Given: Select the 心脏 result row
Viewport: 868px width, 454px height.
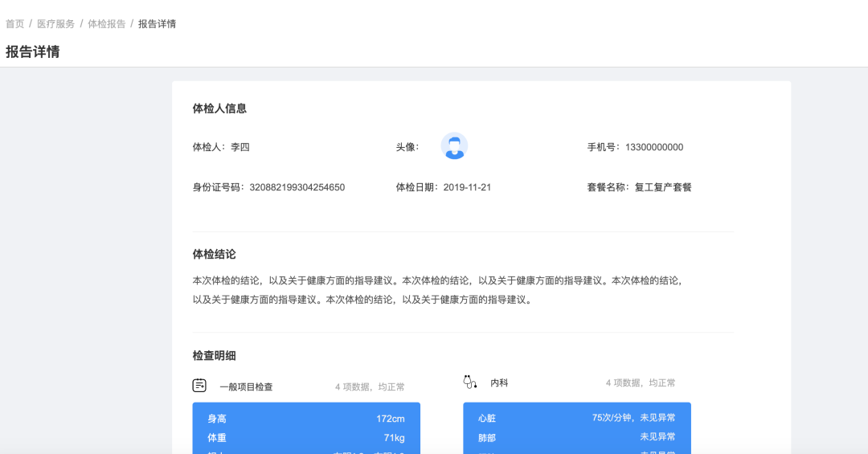Looking at the screenshot, I should pos(576,418).
